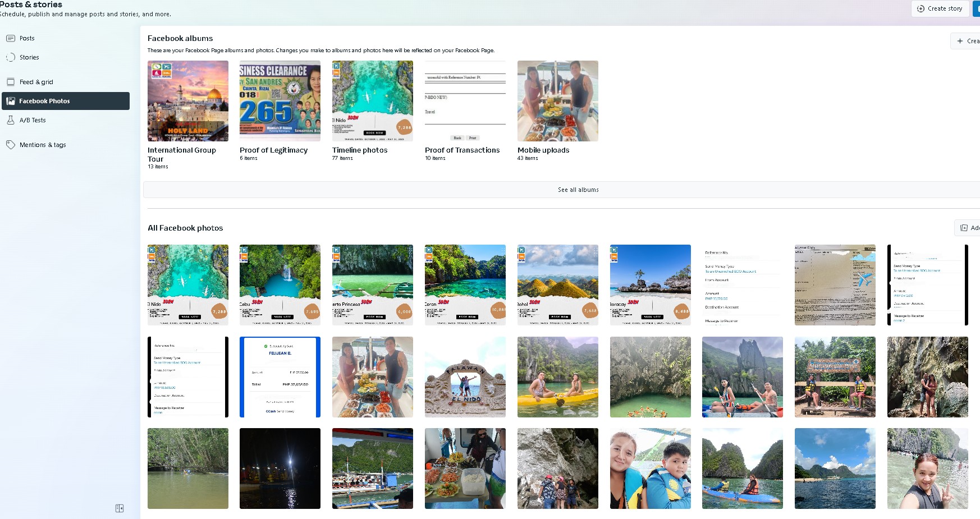The width and height of the screenshot is (980, 519).
Task: Click Proof of Transactions album title
Action: 462,150
